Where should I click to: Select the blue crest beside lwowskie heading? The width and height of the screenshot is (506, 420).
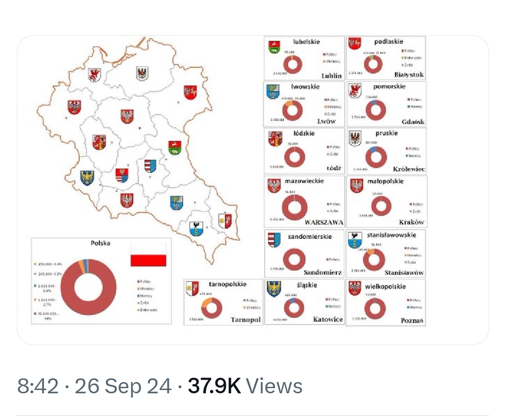click(273, 91)
